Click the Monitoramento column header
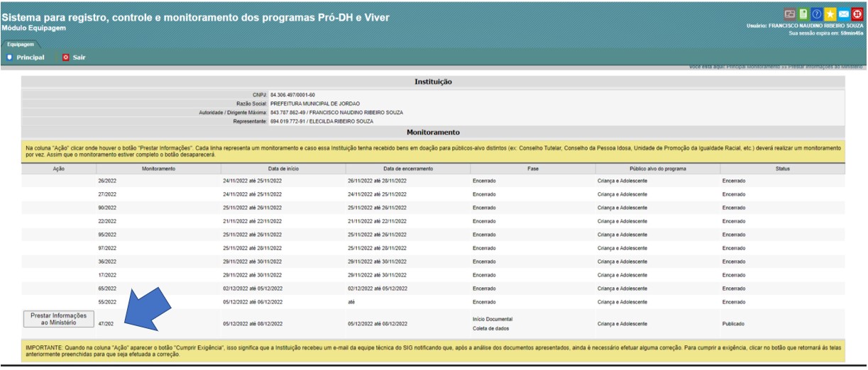This screenshot has width=868, height=370. tap(158, 169)
